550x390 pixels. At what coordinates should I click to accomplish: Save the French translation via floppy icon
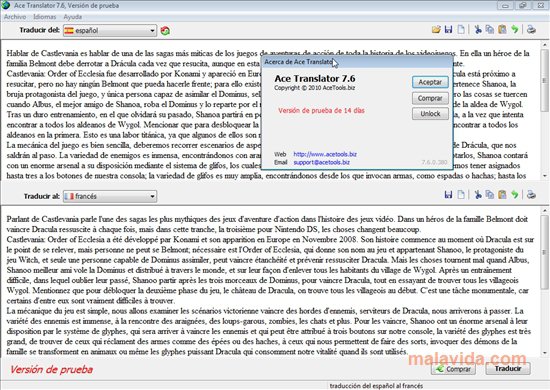448,195
